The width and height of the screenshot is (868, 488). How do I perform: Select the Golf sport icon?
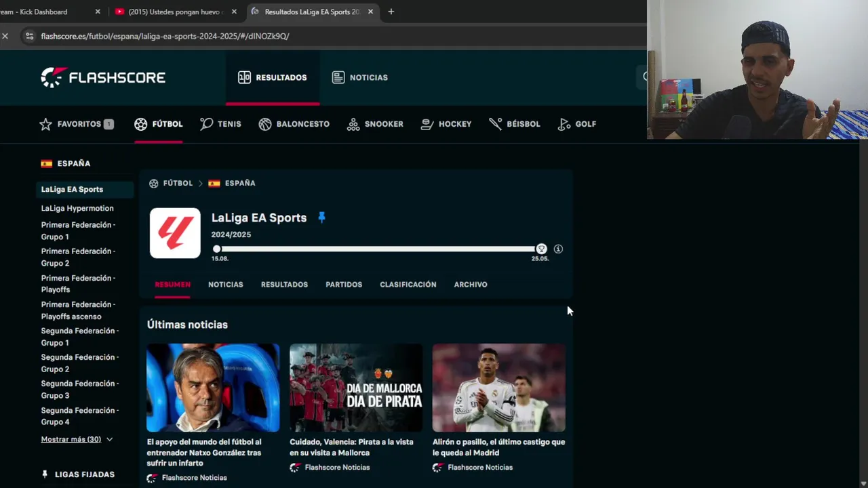click(576, 124)
